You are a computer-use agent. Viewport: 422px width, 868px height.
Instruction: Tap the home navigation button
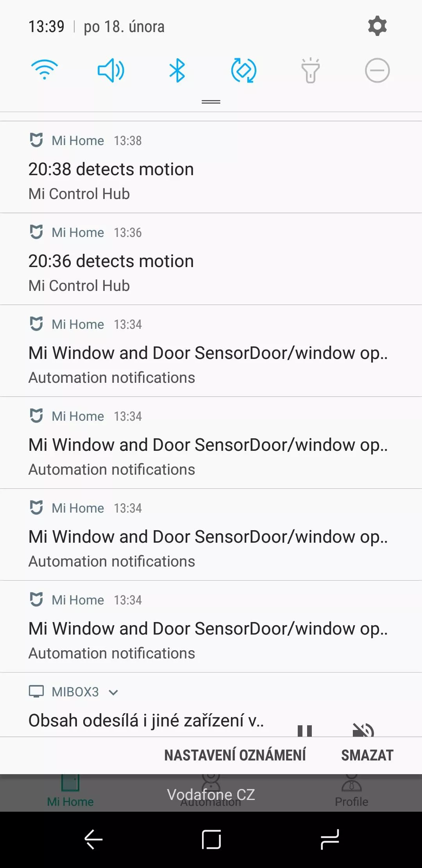[211, 839]
